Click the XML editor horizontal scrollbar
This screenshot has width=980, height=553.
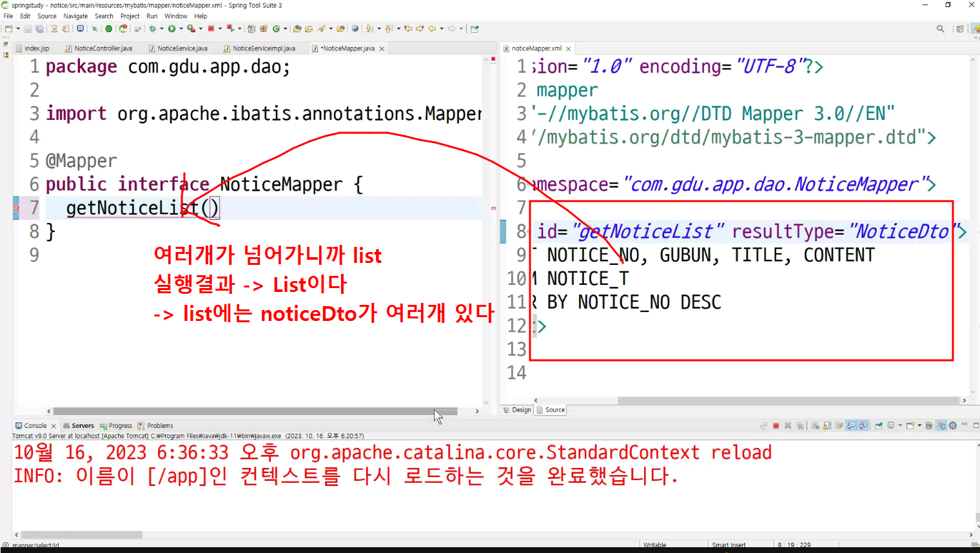pyautogui.click(x=789, y=400)
